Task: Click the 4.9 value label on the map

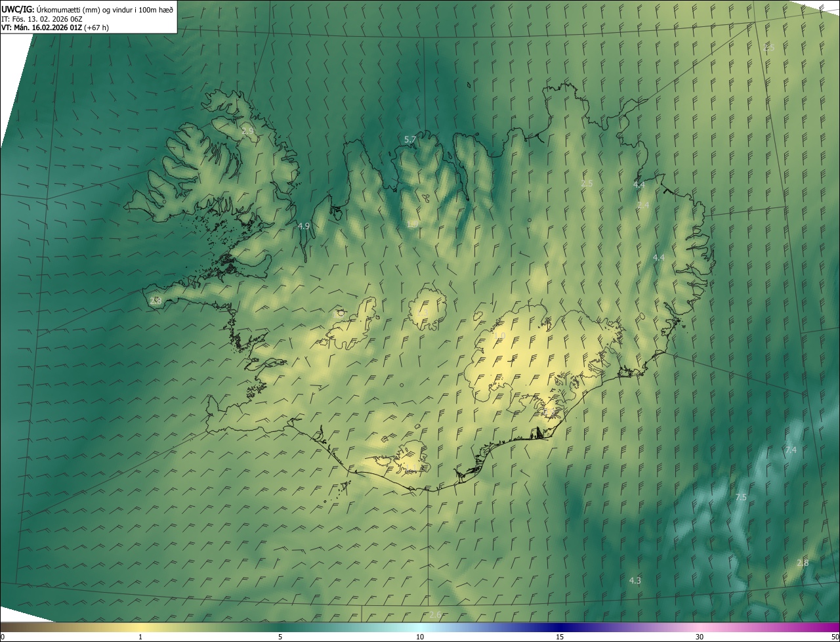Action: (304, 226)
